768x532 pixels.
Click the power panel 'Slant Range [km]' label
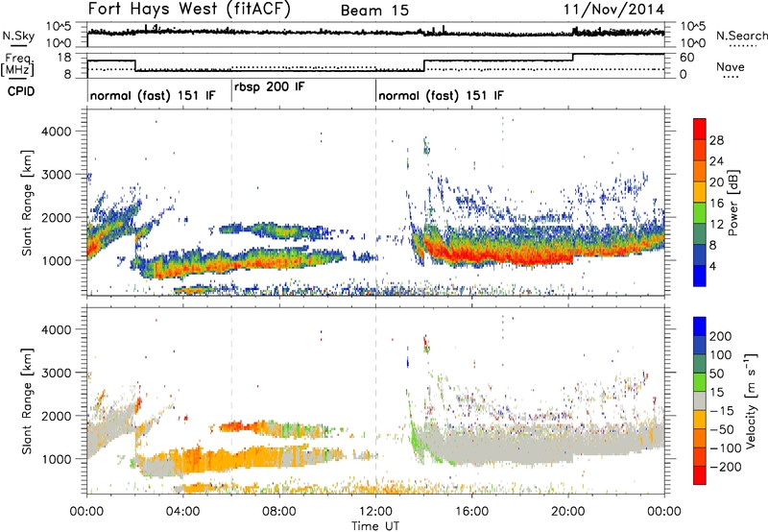(27, 203)
